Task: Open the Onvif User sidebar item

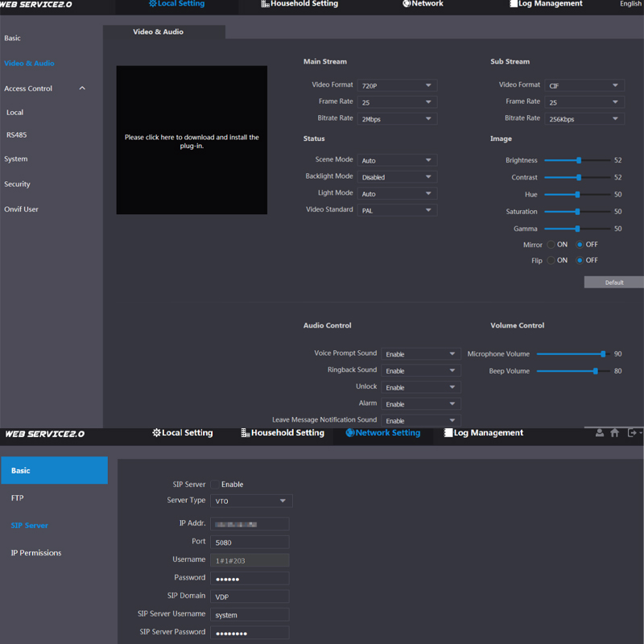Action: pos(22,209)
